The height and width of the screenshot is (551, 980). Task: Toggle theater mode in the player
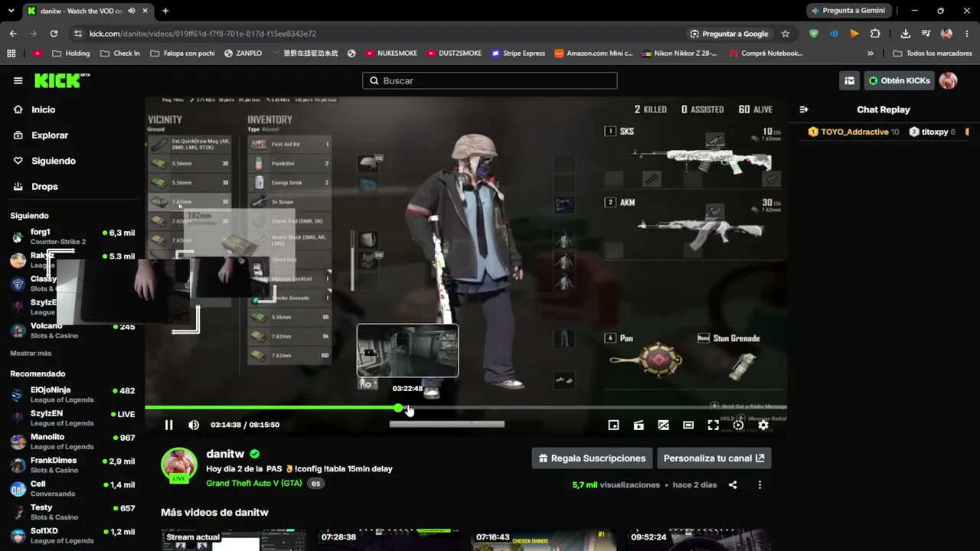click(x=688, y=425)
